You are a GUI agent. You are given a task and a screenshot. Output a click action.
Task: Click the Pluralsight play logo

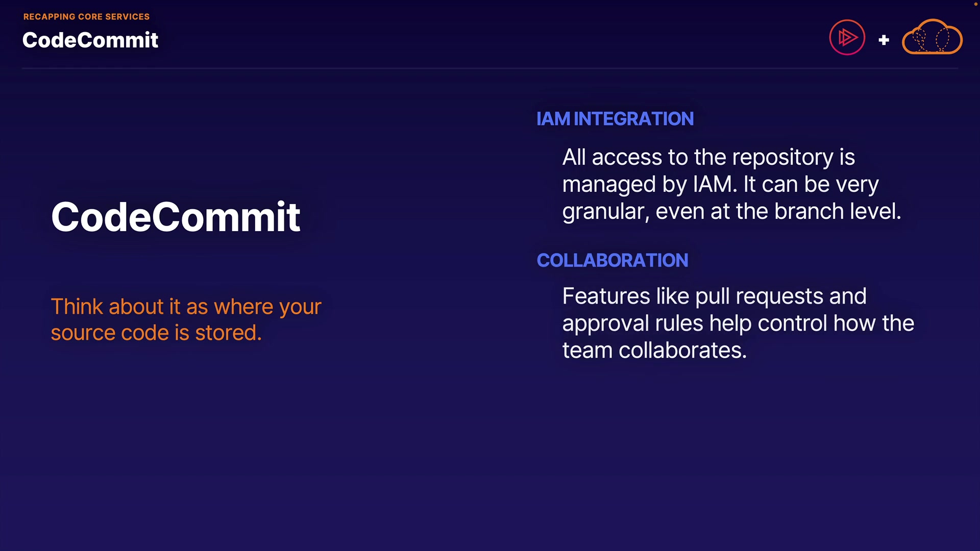[847, 37]
